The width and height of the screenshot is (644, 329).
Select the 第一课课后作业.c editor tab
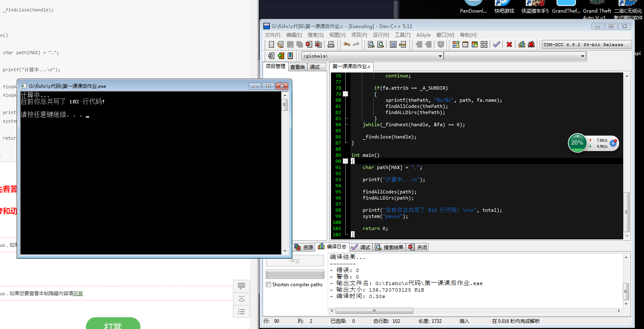(x=351, y=66)
